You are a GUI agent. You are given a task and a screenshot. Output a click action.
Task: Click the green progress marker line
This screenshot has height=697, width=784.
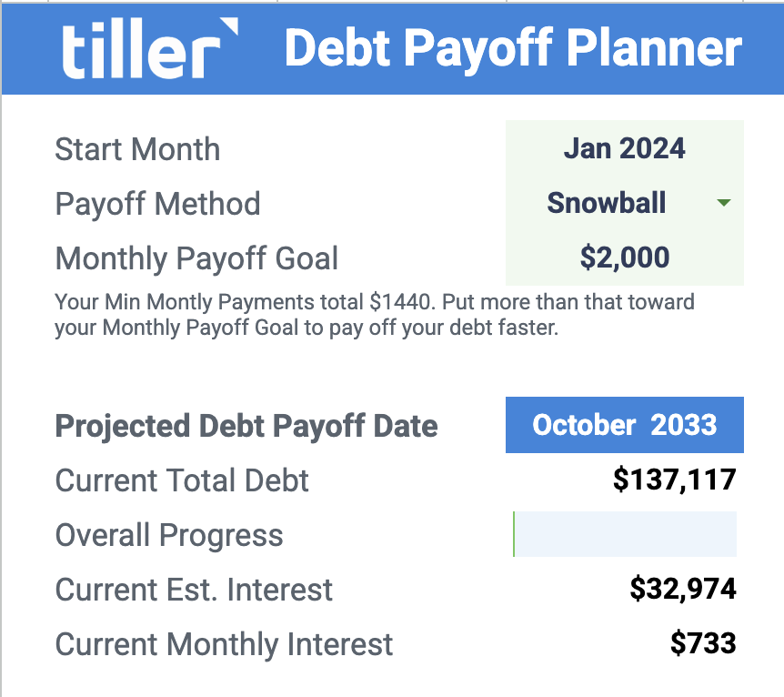514,534
